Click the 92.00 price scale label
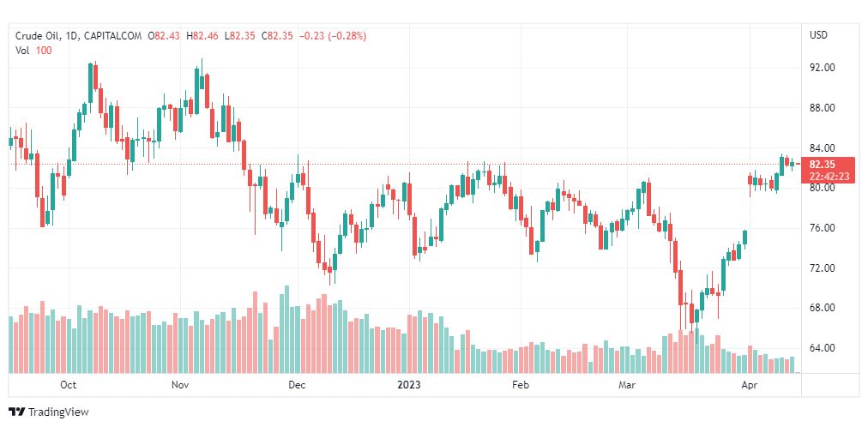The image size is (868, 427). [822, 68]
